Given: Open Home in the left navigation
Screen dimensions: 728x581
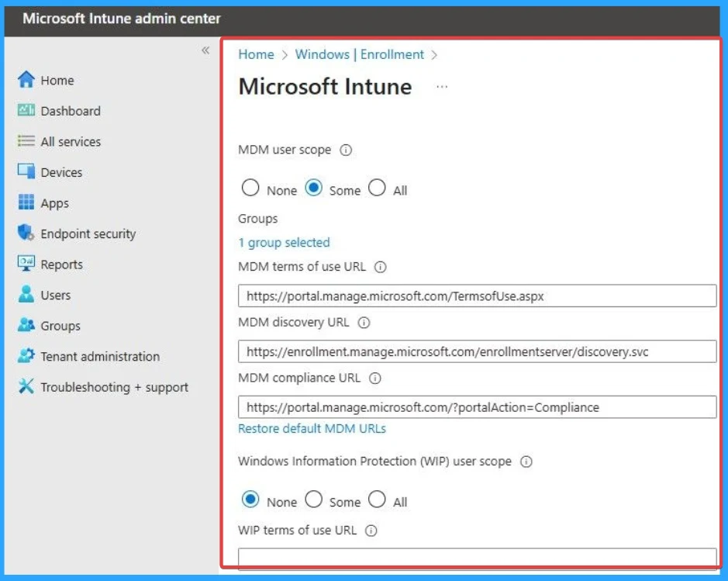Looking at the screenshot, I should tap(57, 81).
